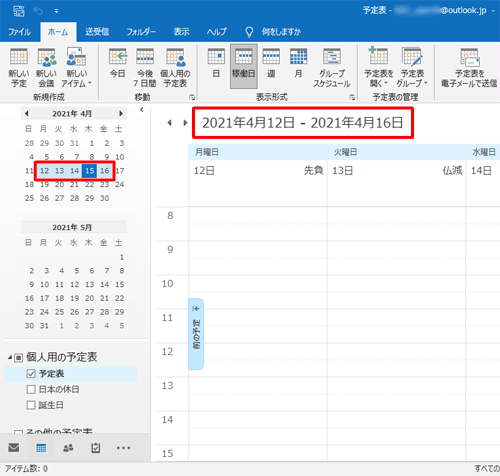Switch to Tasks in navigation bar

coord(96,448)
